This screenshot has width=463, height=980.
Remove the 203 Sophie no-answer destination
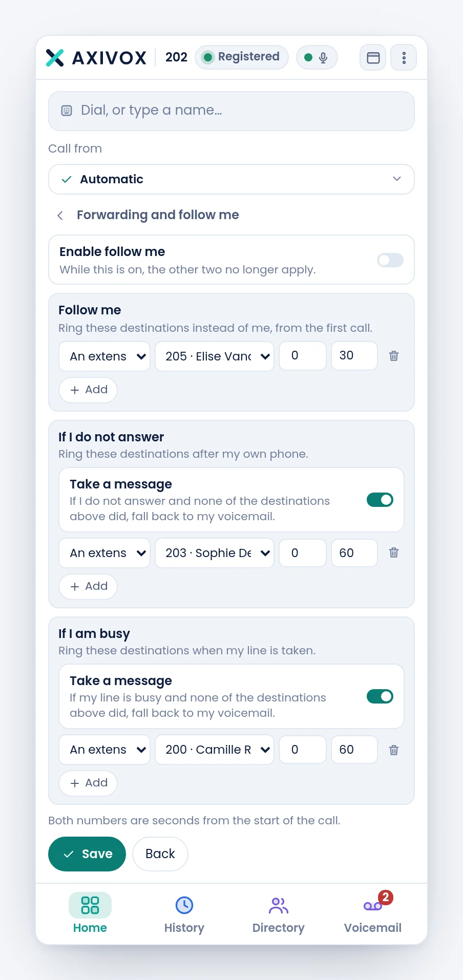pos(393,552)
